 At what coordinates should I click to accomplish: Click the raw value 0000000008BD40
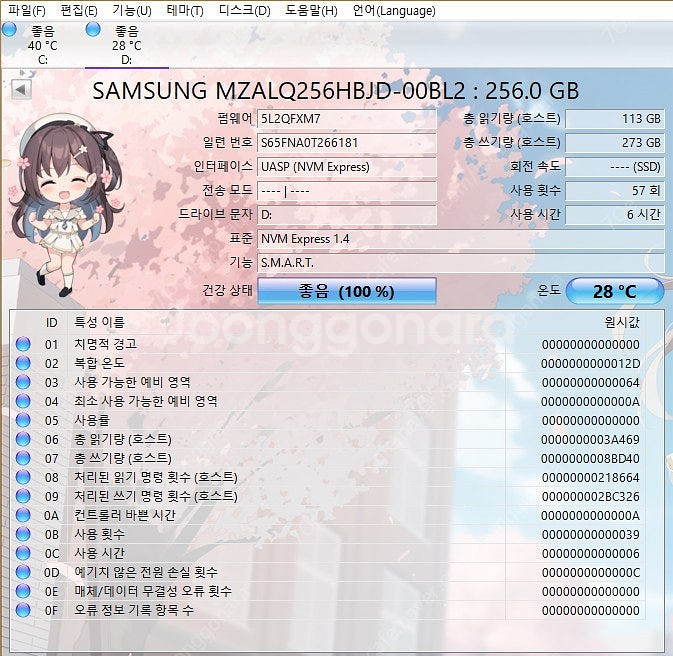591,459
